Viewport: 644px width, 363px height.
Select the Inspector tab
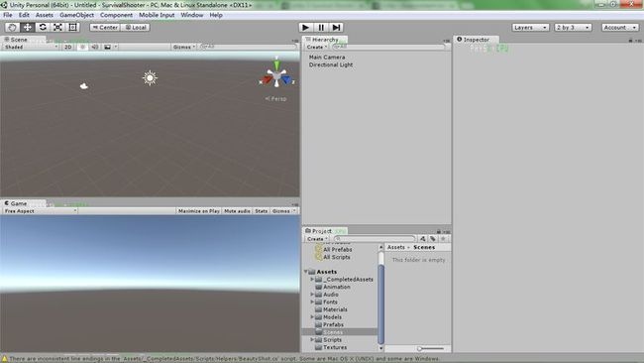(x=476, y=40)
